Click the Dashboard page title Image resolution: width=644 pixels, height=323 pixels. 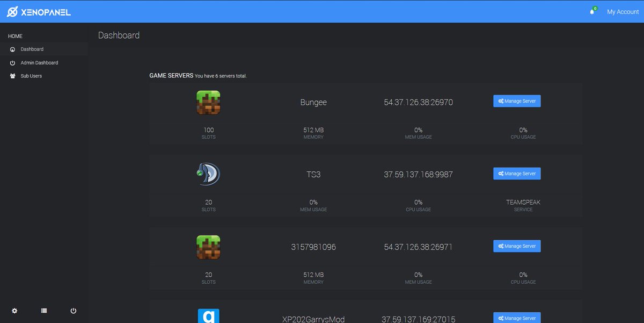click(x=119, y=35)
